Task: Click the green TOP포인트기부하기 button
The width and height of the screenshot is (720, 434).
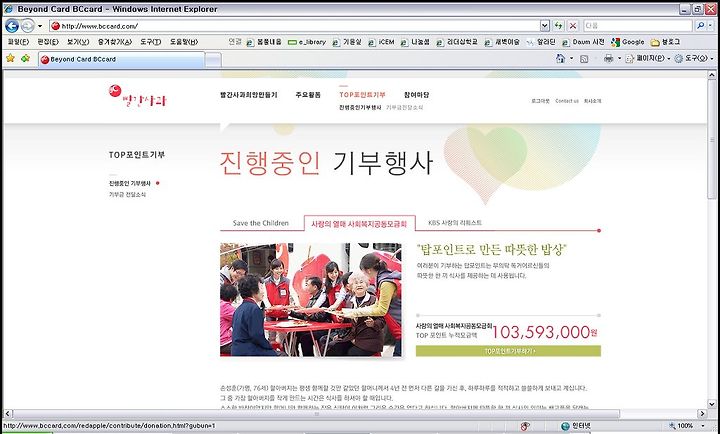Action: 508,351
